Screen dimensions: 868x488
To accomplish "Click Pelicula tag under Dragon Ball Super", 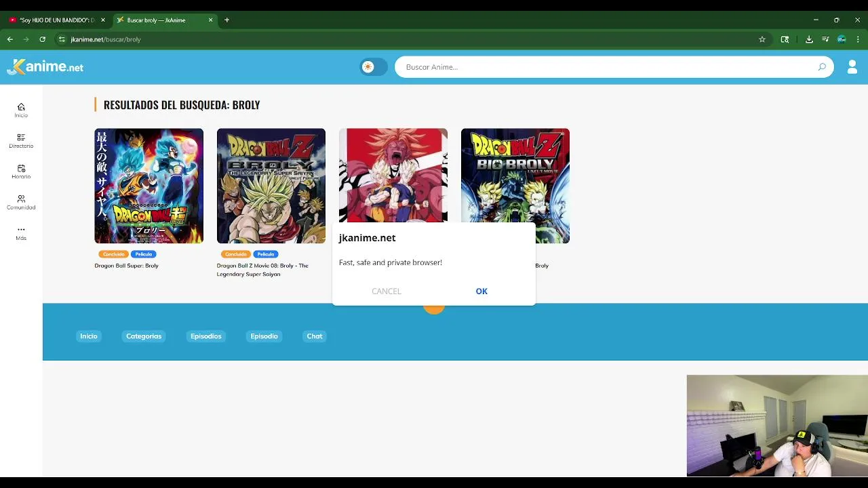I will pyautogui.click(x=143, y=254).
